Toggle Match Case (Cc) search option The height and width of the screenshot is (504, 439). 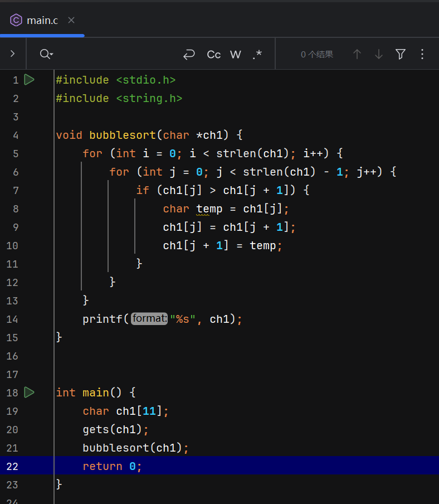click(213, 54)
